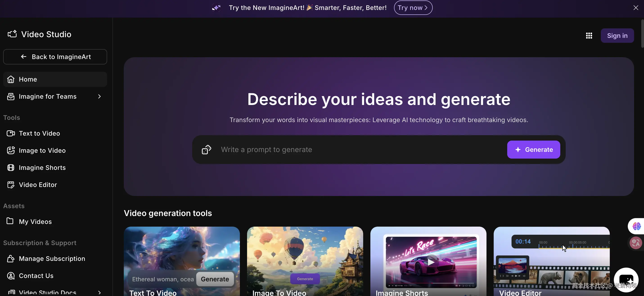This screenshot has width=644, height=296.
Task: Click Back to ImagineArt button
Action: (x=55, y=57)
